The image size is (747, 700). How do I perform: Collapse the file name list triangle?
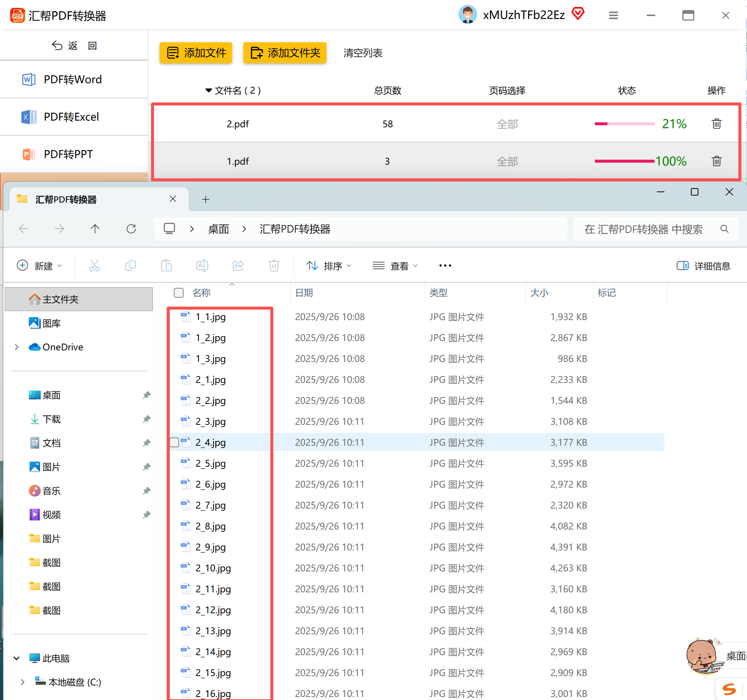(x=209, y=90)
